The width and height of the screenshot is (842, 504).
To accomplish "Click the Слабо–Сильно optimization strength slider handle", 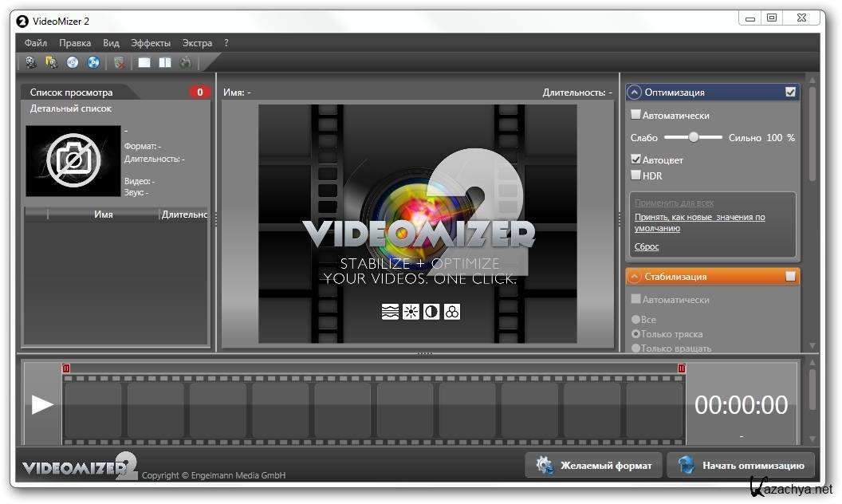I will coord(694,137).
